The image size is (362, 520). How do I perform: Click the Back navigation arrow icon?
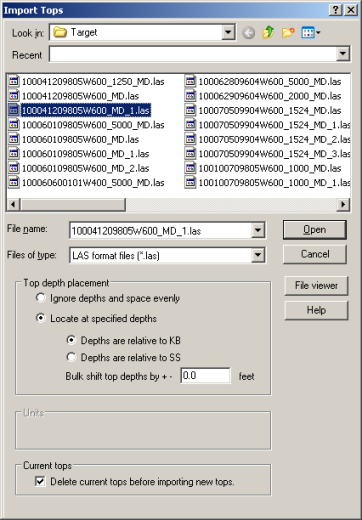(248, 33)
